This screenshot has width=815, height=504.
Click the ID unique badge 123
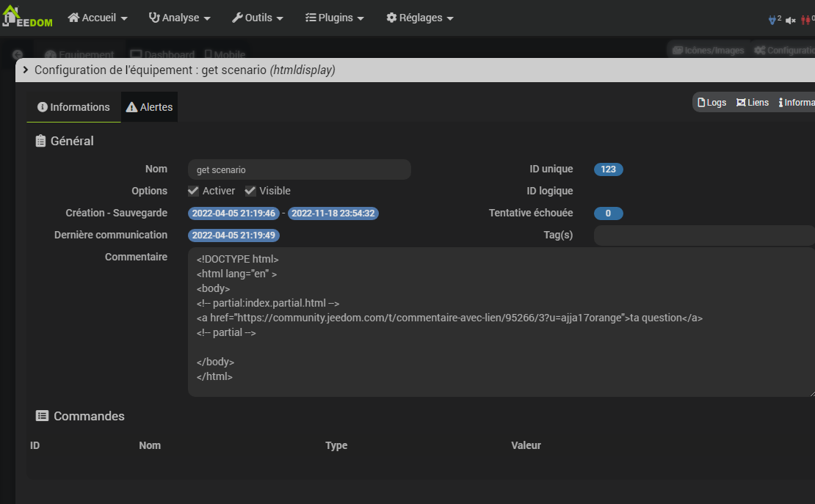point(608,169)
